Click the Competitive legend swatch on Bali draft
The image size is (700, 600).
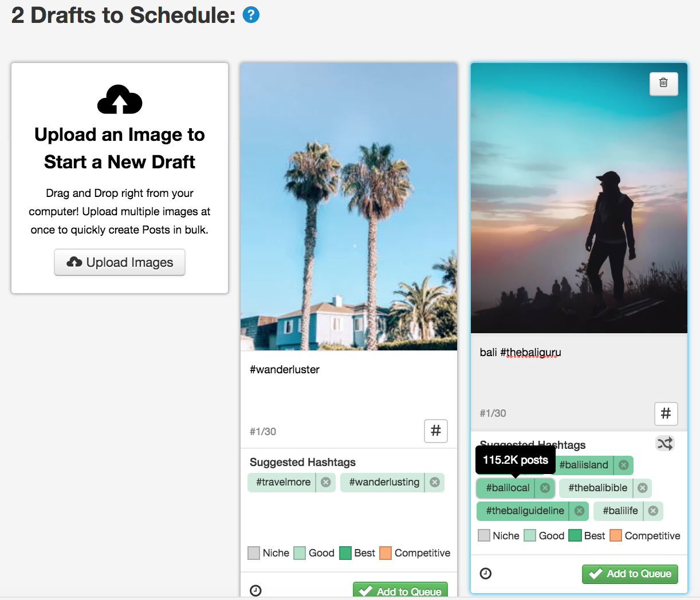[x=616, y=536]
